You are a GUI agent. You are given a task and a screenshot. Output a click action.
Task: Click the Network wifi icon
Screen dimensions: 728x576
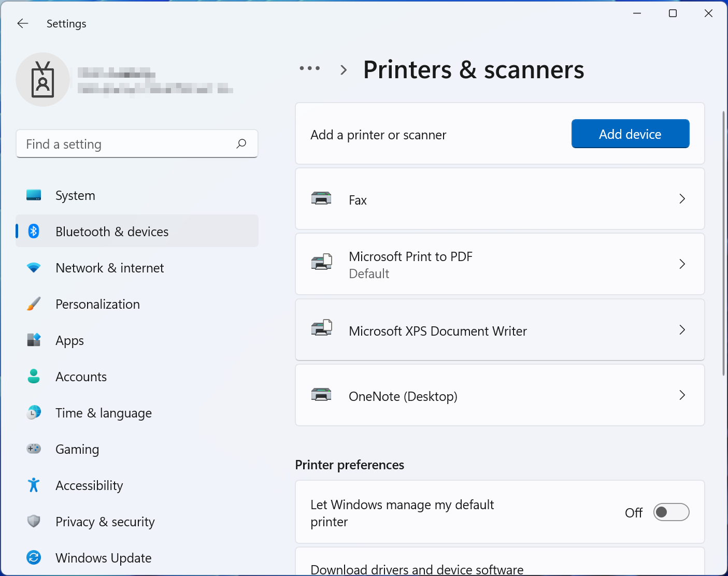34,268
